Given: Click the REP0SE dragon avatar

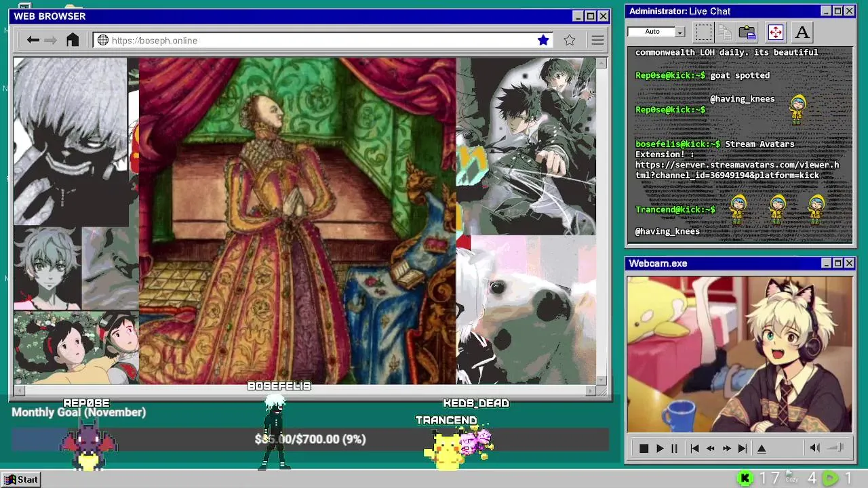Looking at the screenshot, I should 88,445.
